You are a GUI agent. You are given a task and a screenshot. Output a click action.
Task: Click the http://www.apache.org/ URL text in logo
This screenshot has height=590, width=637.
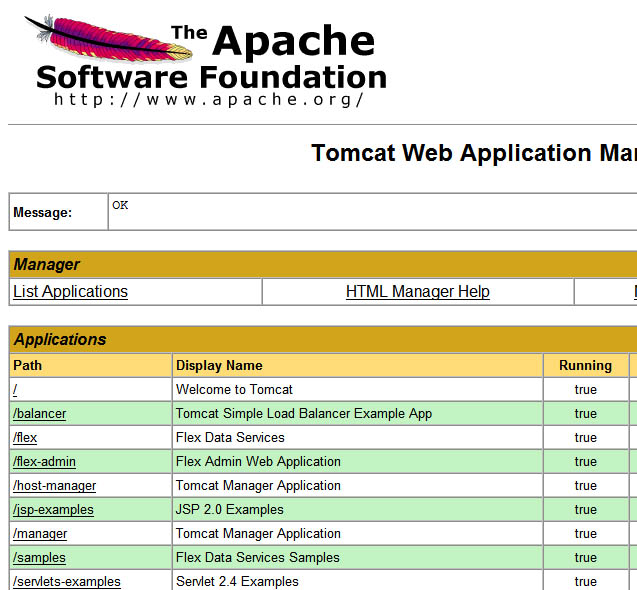pyautogui.click(x=209, y=100)
